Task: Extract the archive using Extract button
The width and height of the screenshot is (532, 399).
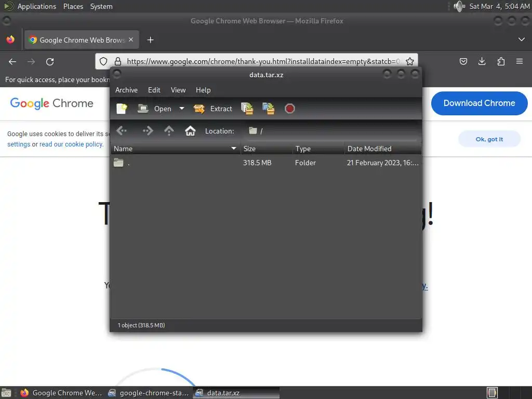Action: click(x=213, y=109)
